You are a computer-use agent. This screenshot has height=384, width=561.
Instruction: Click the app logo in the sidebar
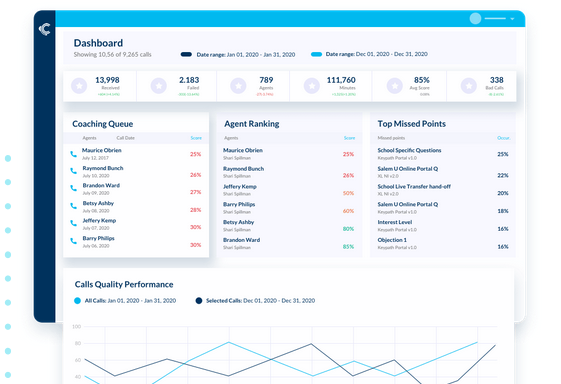[45, 29]
